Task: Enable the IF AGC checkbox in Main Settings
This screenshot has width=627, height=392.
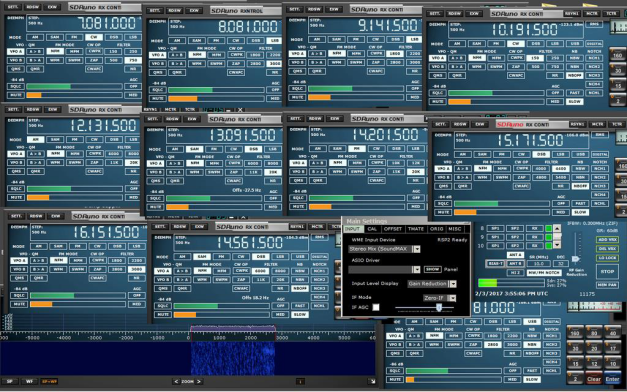Action: (x=376, y=308)
